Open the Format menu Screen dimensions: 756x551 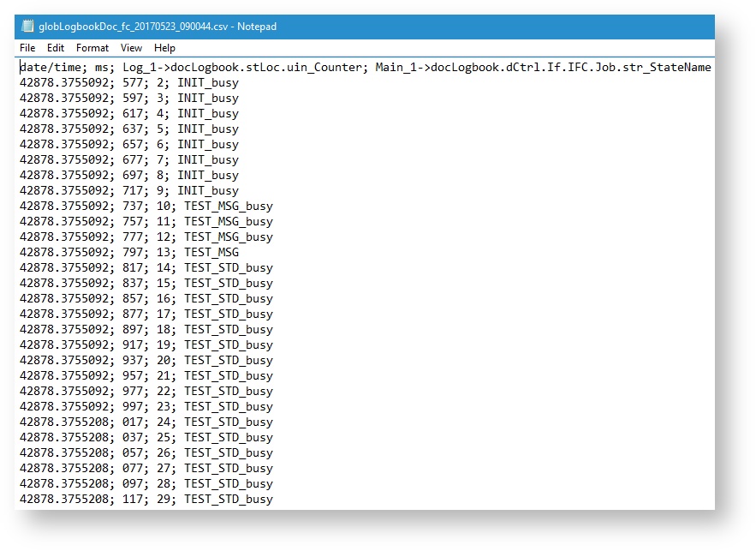click(x=92, y=48)
